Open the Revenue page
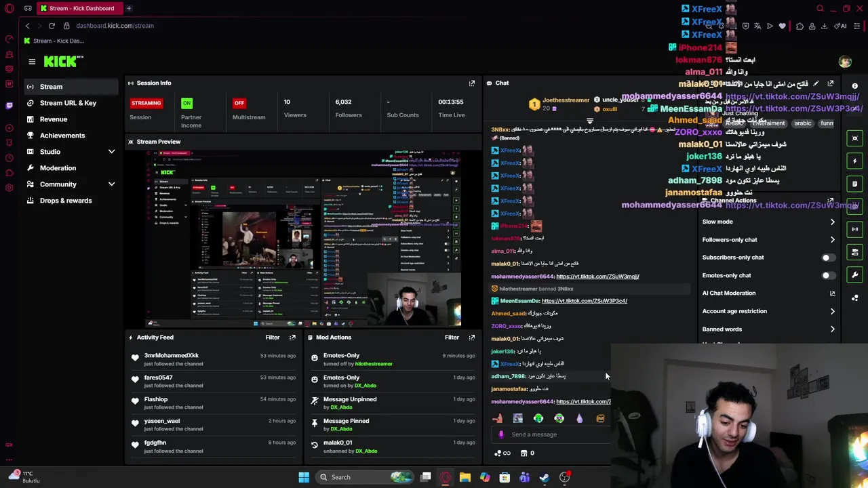 coord(70,119)
